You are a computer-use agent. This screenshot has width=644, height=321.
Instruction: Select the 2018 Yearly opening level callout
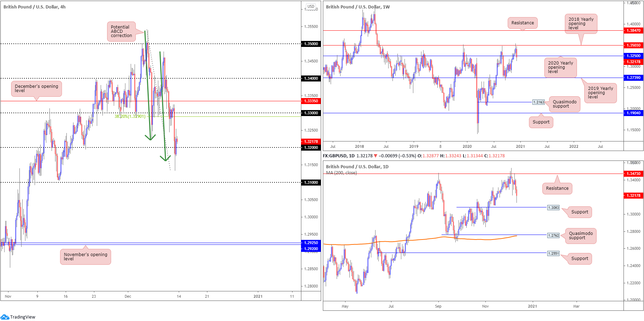pos(581,24)
